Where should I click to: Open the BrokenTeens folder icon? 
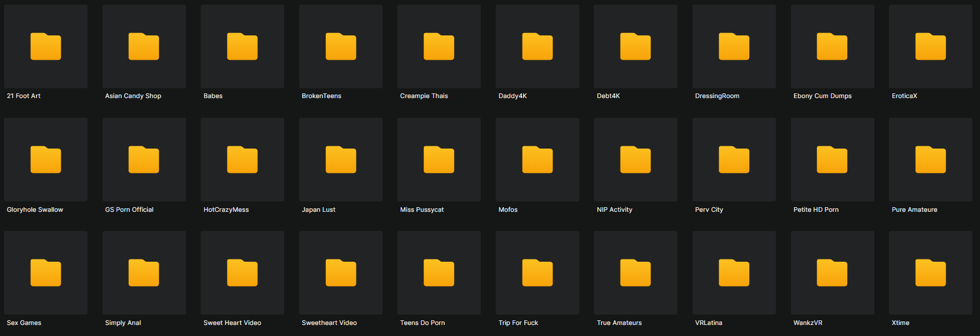click(x=341, y=46)
